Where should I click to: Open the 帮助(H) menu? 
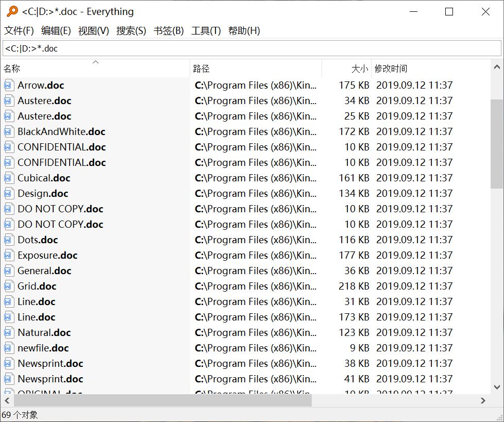pos(244,31)
